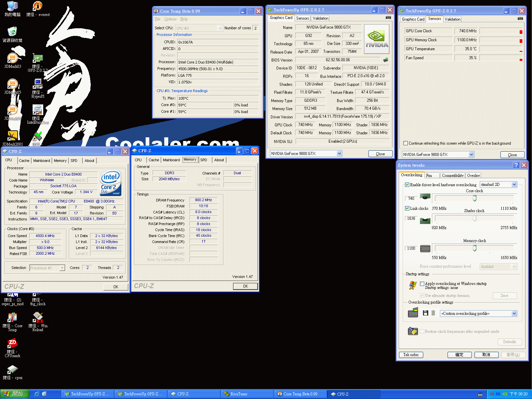Viewport: 532px width, 399px height.
Task: Switch to Core Temp Beta 0.99 taskbar button
Action: tap(301, 394)
